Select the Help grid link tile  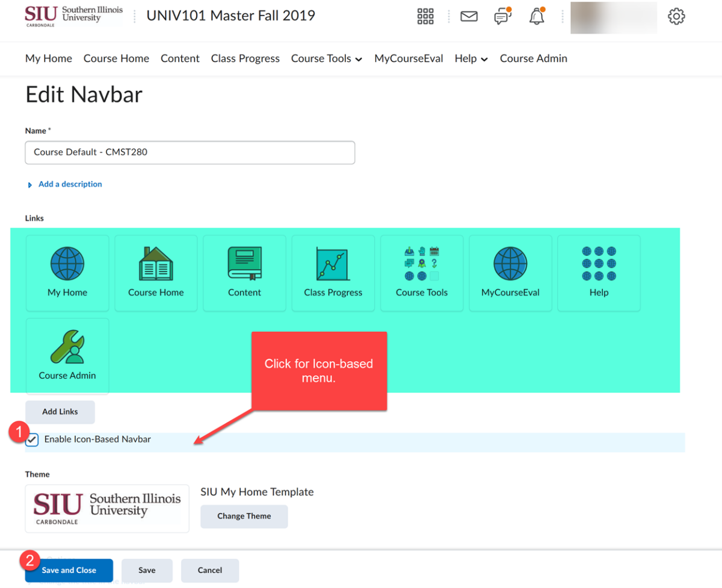tap(599, 273)
